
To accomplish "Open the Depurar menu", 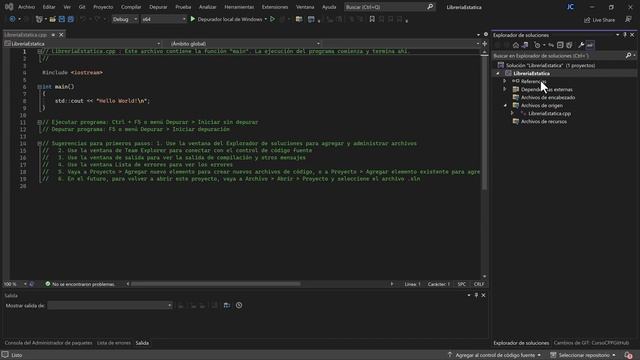I will pos(158,7).
